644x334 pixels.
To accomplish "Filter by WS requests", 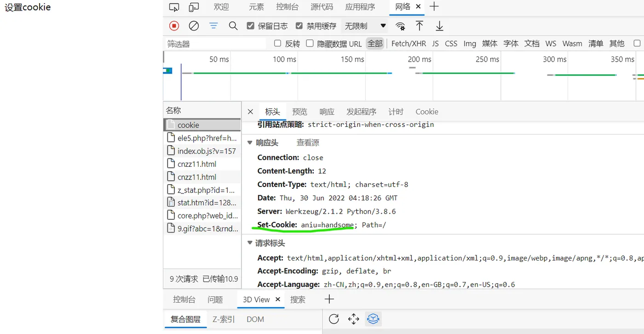I will click(x=551, y=44).
